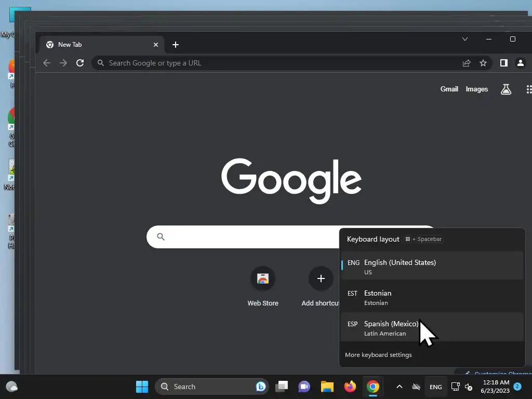532x399 pixels.
Task: Open the Google apps grid
Action: pos(528,89)
